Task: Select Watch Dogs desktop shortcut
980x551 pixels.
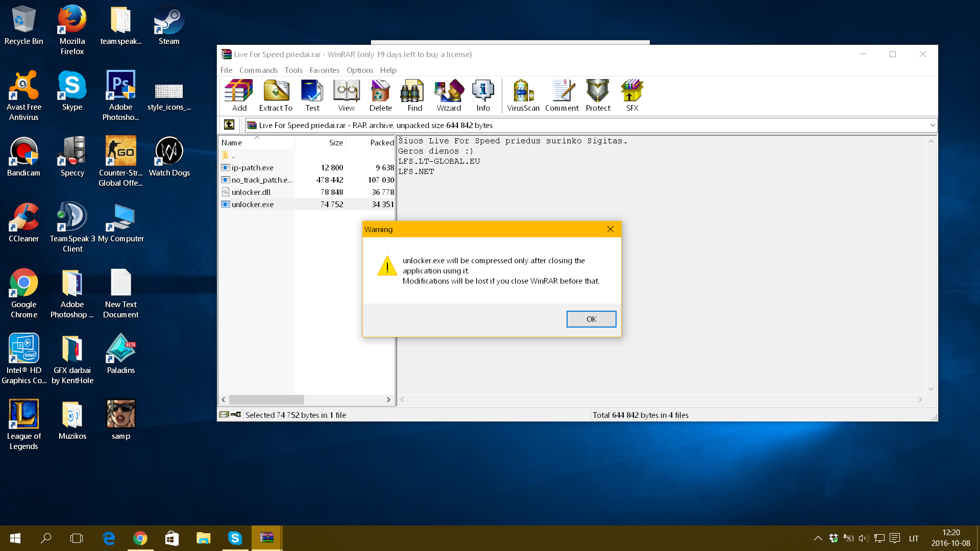Action: click(x=169, y=157)
